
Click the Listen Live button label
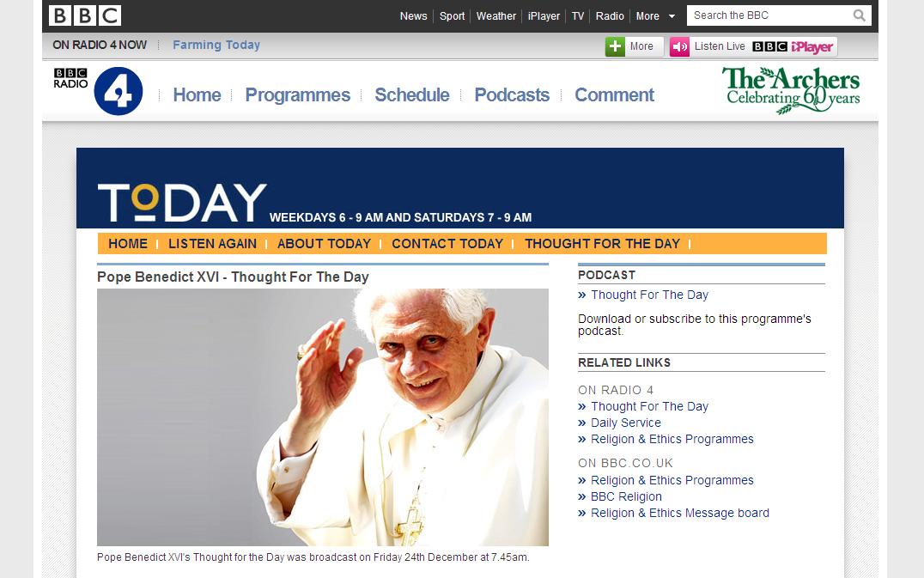click(x=720, y=46)
